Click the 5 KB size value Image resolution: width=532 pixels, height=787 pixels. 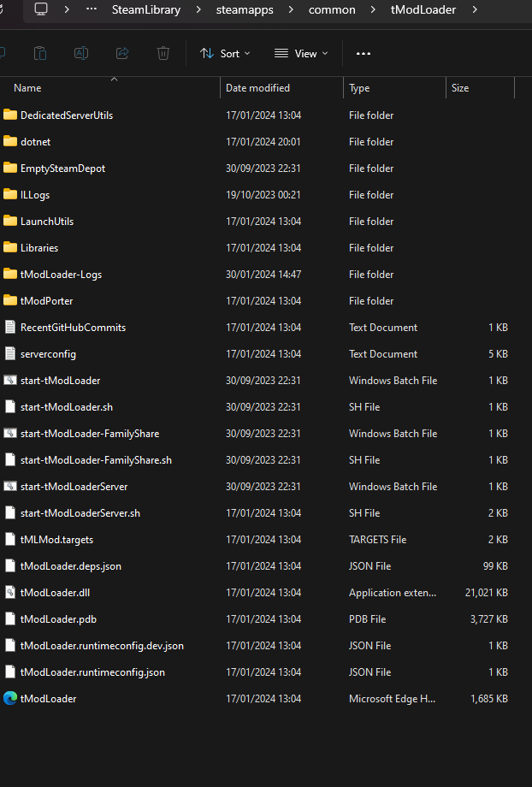point(498,354)
